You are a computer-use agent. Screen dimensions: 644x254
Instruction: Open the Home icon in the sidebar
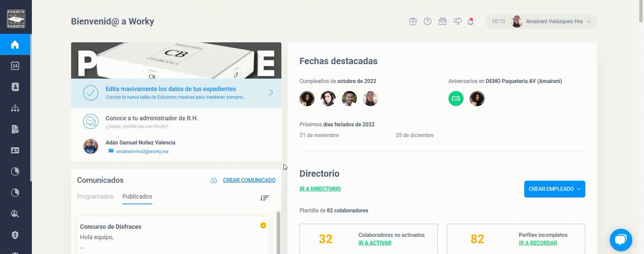(15, 44)
